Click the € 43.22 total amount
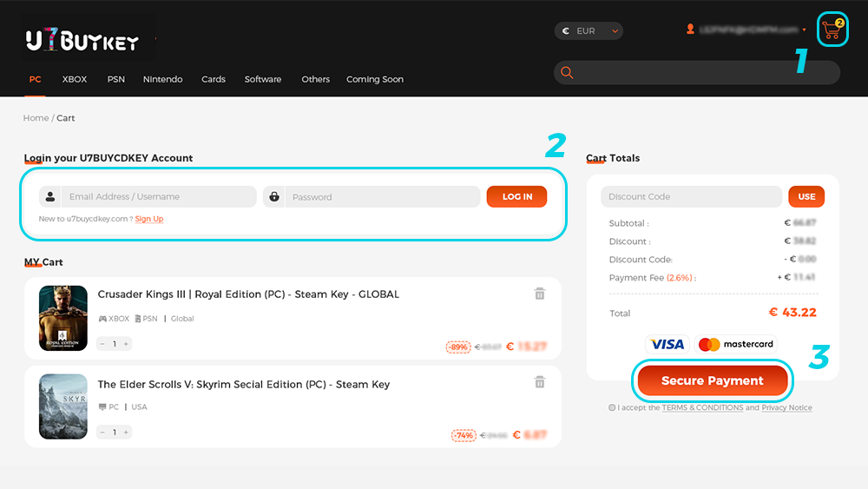Viewport: 868px width, 489px height. (x=792, y=313)
